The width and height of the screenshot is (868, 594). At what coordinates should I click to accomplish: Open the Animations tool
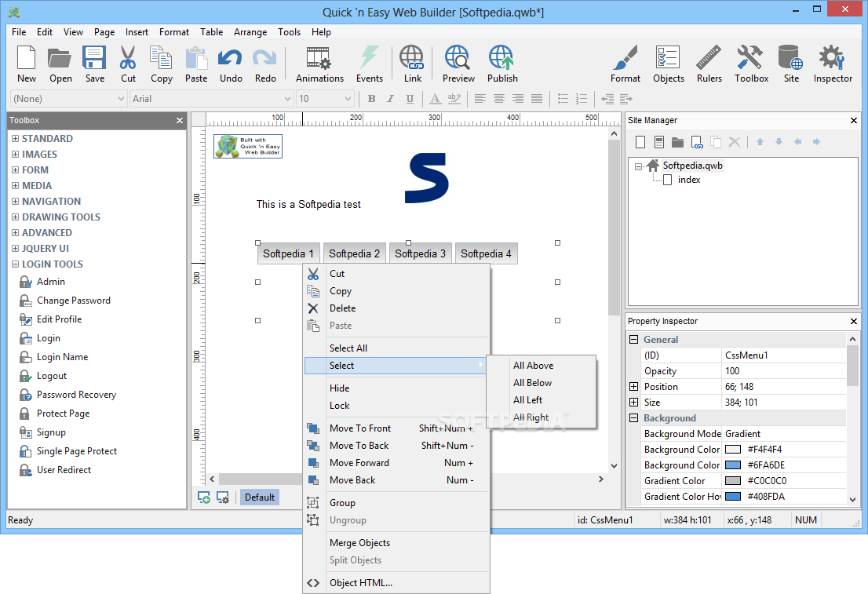pyautogui.click(x=319, y=64)
